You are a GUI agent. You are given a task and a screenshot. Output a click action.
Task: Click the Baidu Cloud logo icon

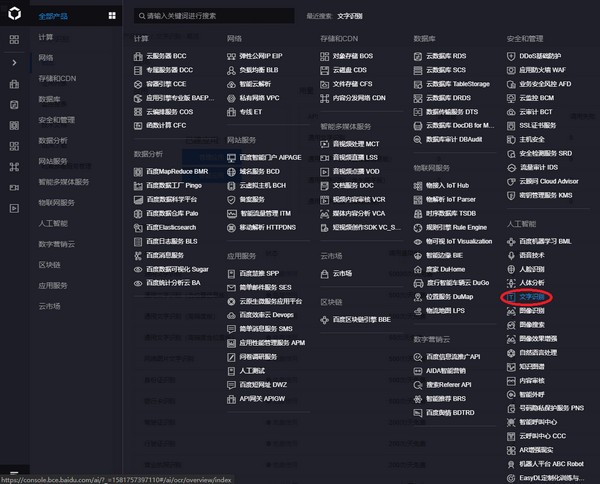coord(14,15)
